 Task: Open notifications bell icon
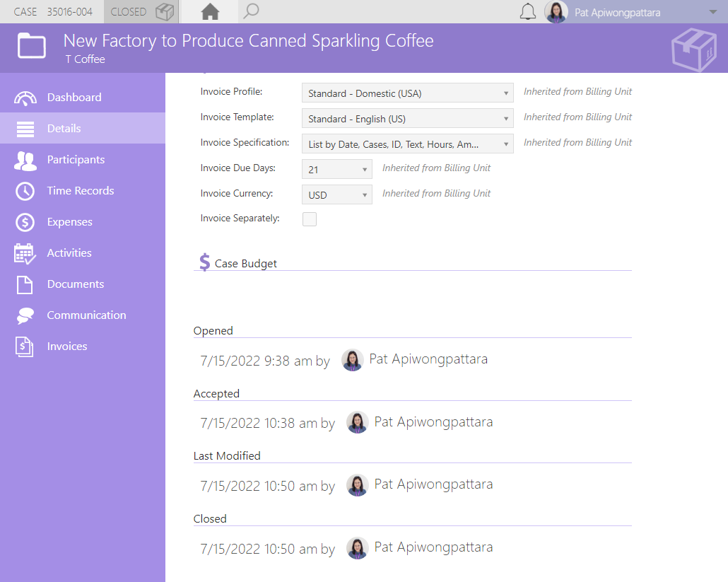[x=527, y=11]
